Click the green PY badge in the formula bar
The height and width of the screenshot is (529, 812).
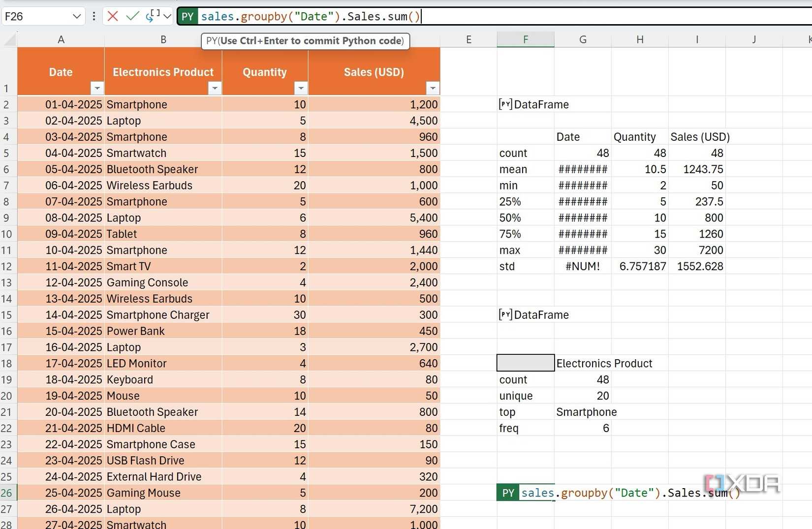coord(187,16)
